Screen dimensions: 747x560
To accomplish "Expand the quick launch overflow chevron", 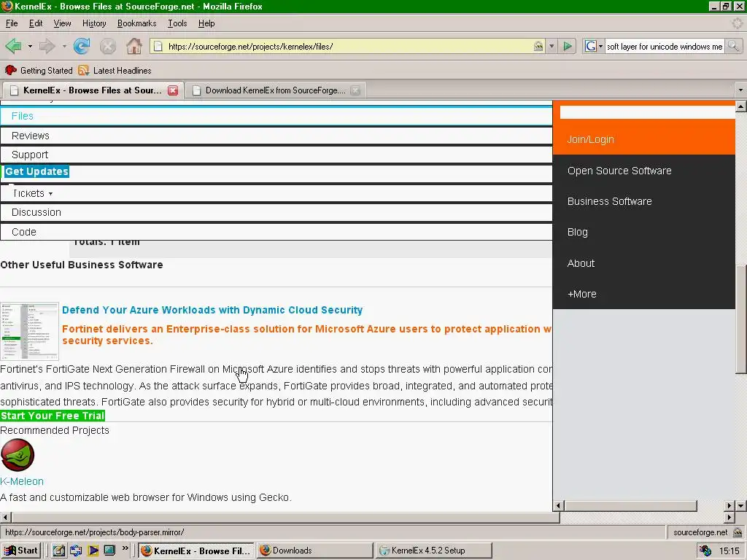I will click(125, 548).
